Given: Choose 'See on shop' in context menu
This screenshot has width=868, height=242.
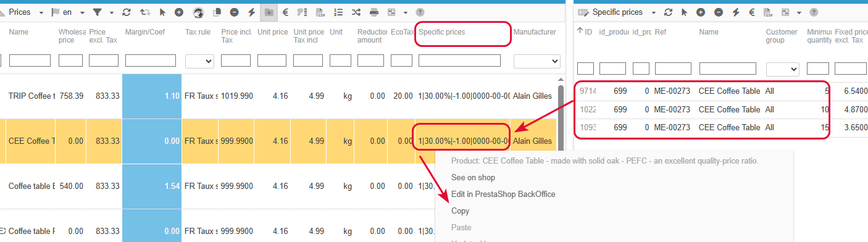Looking at the screenshot, I should tap(473, 177).
